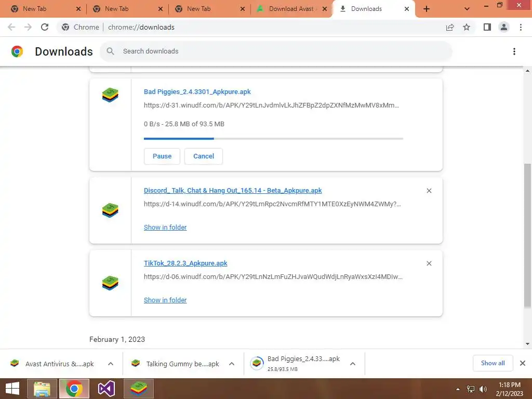Click the scrollbar up arrow
Screen dimensions: 532x399
[527, 71]
